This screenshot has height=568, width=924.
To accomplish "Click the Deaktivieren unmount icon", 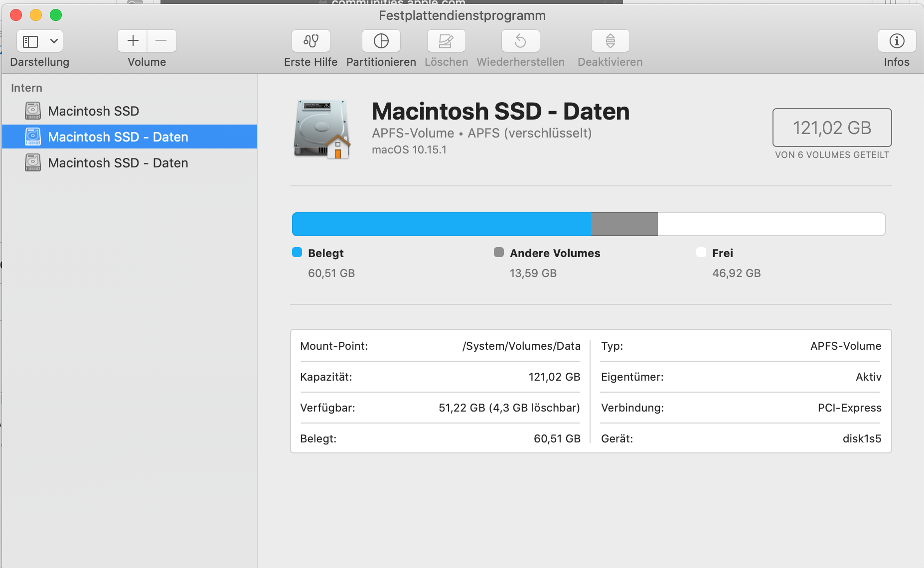I will (x=610, y=41).
